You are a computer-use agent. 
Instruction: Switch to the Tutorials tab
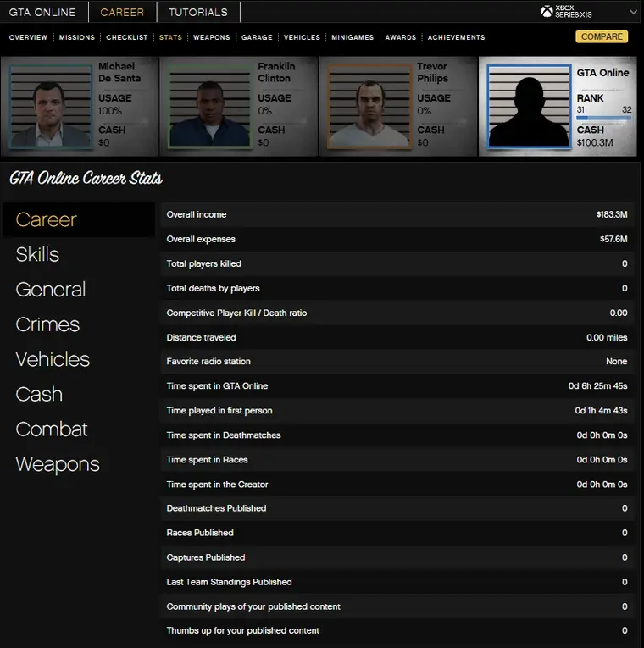198,13
